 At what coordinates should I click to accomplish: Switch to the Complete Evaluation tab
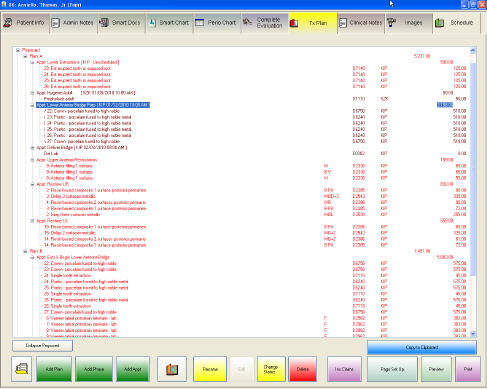pyautogui.click(x=265, y=23)
